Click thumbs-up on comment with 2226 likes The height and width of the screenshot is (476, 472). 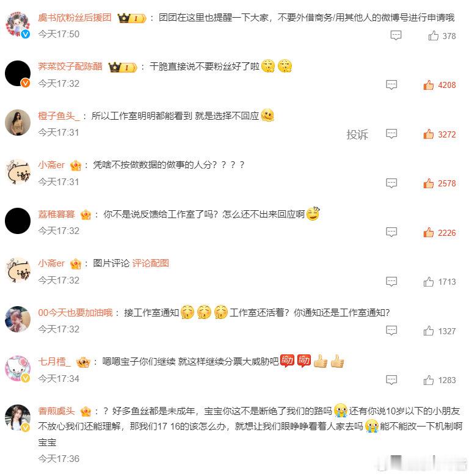coord(428,233)
